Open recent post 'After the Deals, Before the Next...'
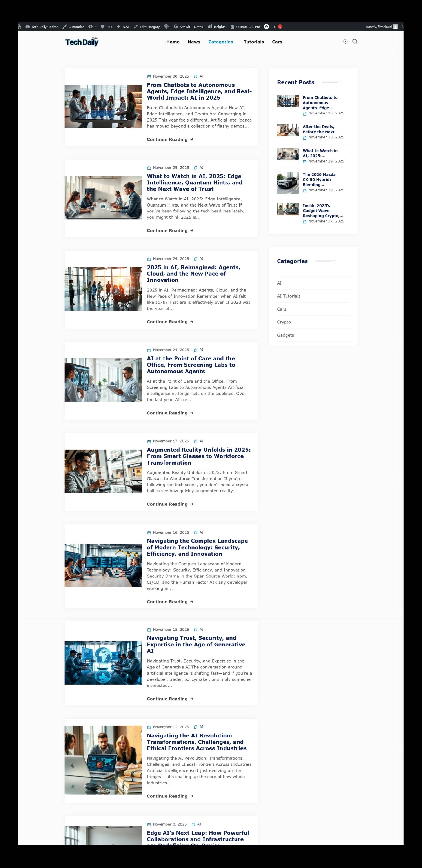The height and width of the screenshot is (868, 422). pos(320,129)
